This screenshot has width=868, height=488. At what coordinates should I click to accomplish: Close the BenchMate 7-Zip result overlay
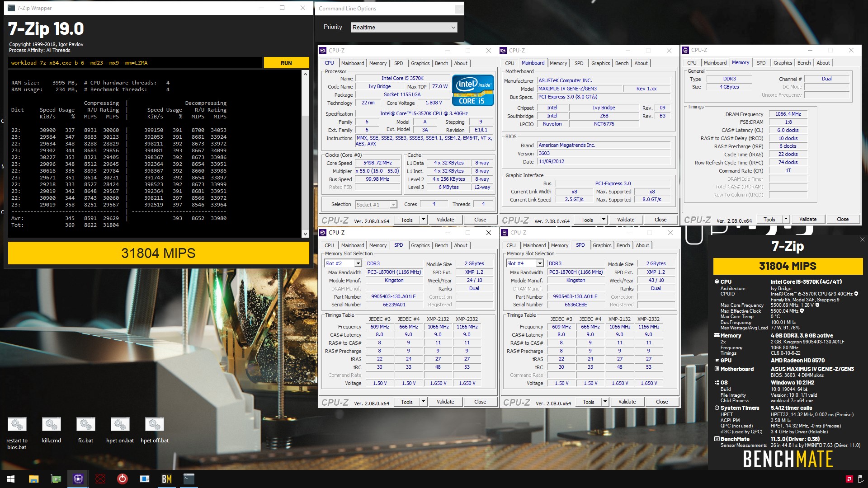[862, 239]
